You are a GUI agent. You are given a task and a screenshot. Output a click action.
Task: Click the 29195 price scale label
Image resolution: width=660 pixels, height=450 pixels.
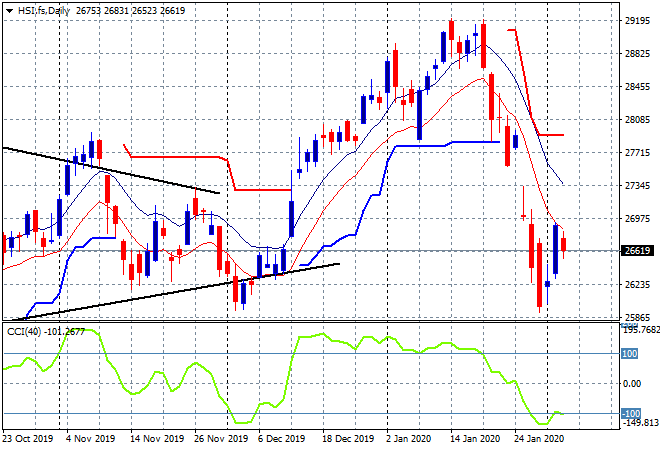(x=637, y=21)
